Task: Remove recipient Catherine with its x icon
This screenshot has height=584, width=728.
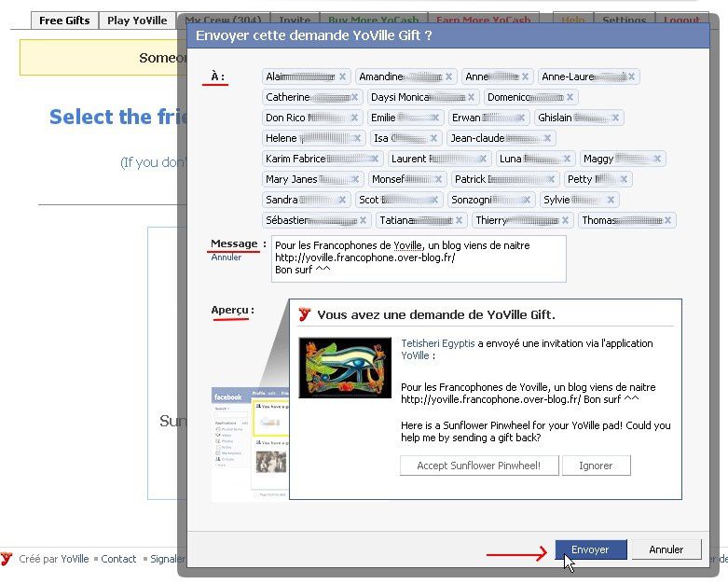Action: (354, 97)
